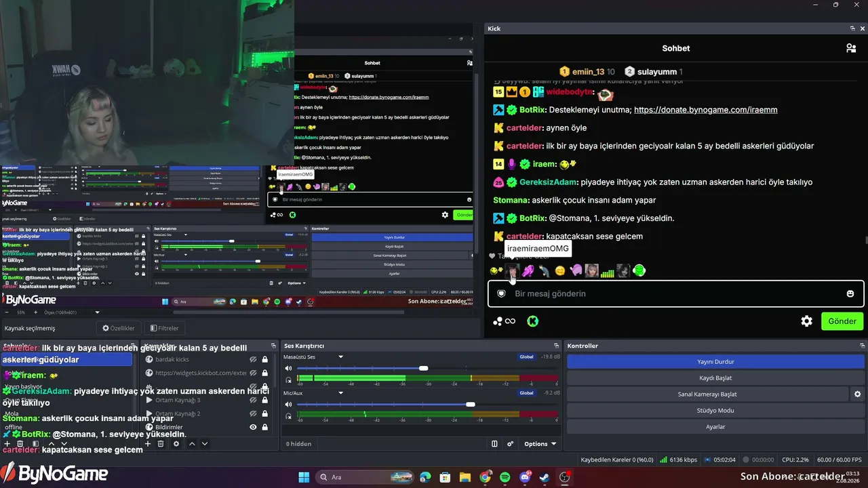
Task: Open the emoji picker in message box
Action: pos(850,293)
